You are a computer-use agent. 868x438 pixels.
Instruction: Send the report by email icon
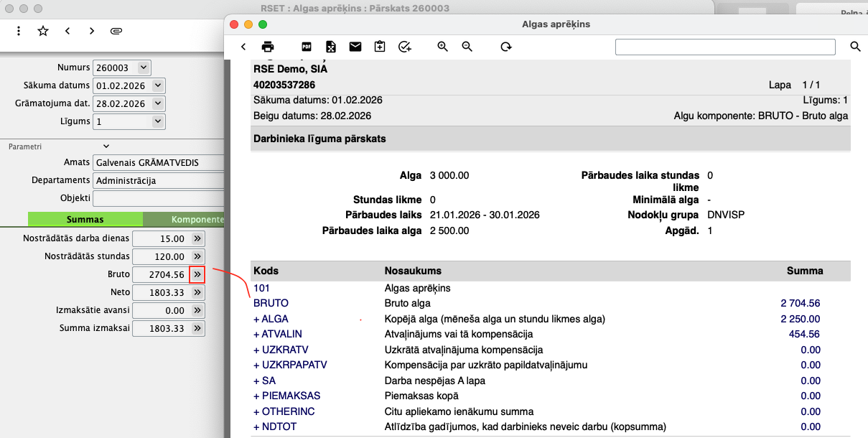pyautogui.click(x=355, y=47)
